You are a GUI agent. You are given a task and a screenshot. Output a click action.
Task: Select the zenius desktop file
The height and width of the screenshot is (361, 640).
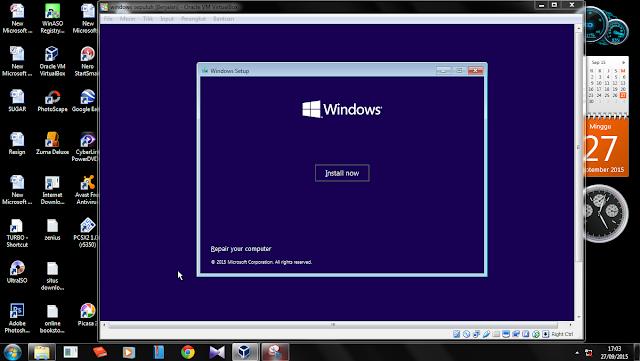point(52,229)
